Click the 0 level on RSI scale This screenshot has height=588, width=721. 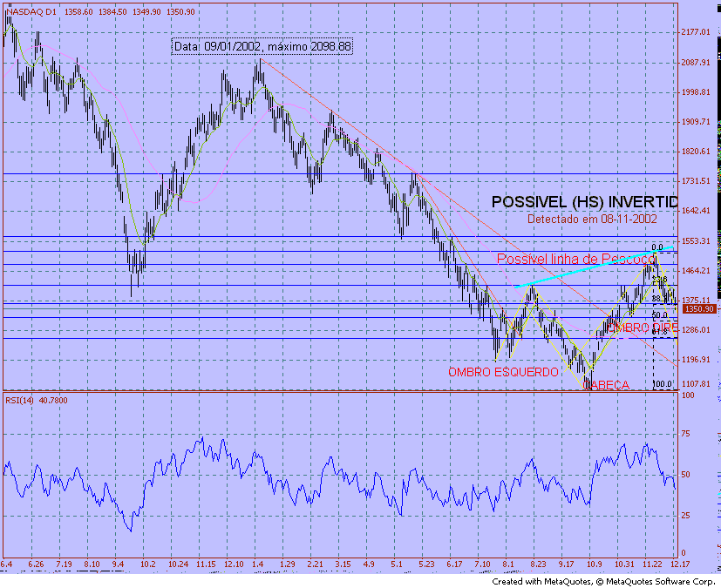click(x=684, y=553)
